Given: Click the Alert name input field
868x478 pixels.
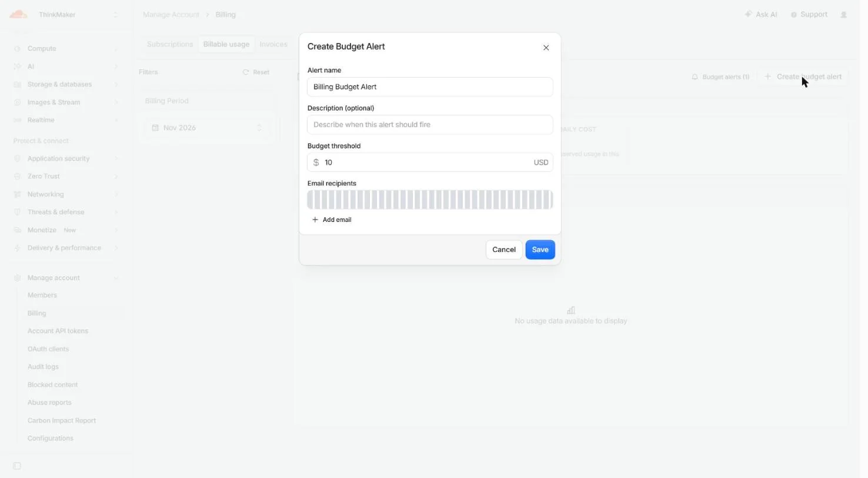Looking at the screenshot, I should tap(430, 87).
